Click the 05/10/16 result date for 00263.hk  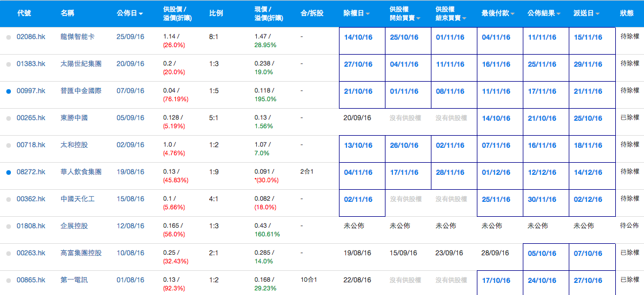(542, 254)
